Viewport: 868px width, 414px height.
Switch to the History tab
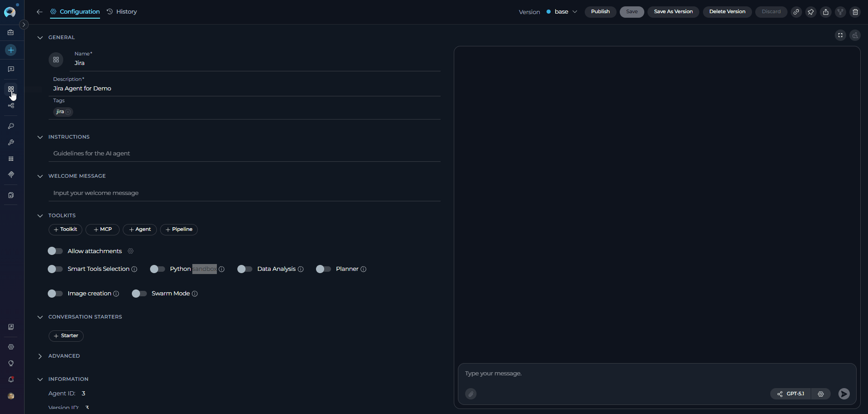tap(122, 12)
